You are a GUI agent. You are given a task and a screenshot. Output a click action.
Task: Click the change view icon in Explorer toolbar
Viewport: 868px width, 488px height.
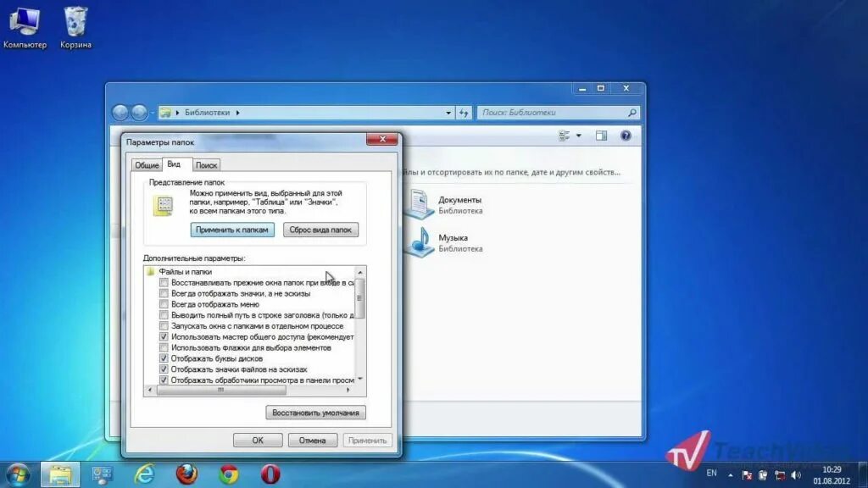[564, 136]
